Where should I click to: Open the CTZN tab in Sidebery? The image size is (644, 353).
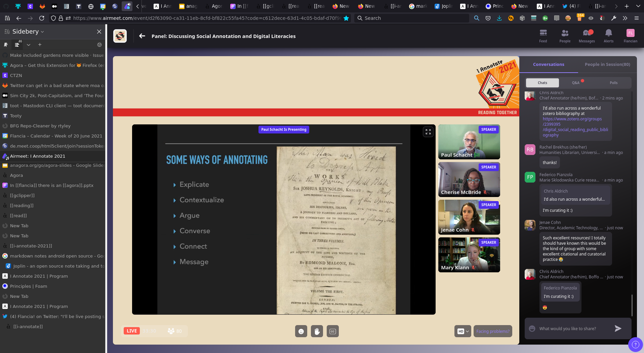tap(53, 75)
